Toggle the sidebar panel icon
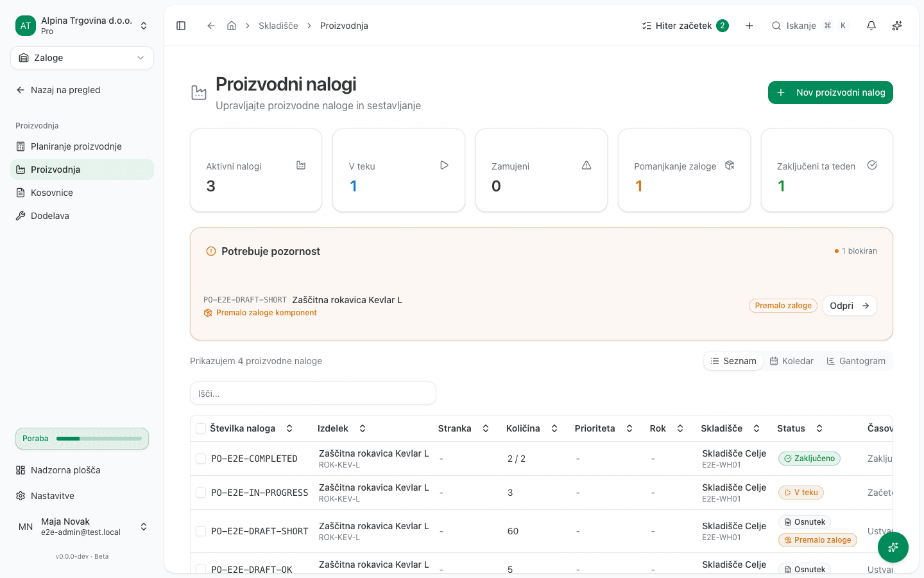Screen dimensions: 924x578 181,26
